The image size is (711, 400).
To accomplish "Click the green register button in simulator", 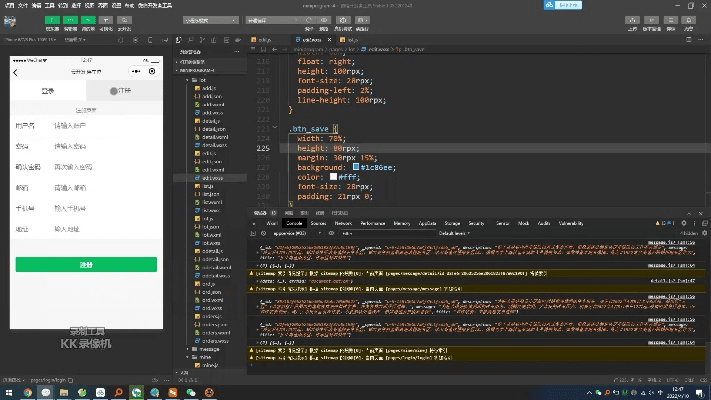I will pos(86,265).
